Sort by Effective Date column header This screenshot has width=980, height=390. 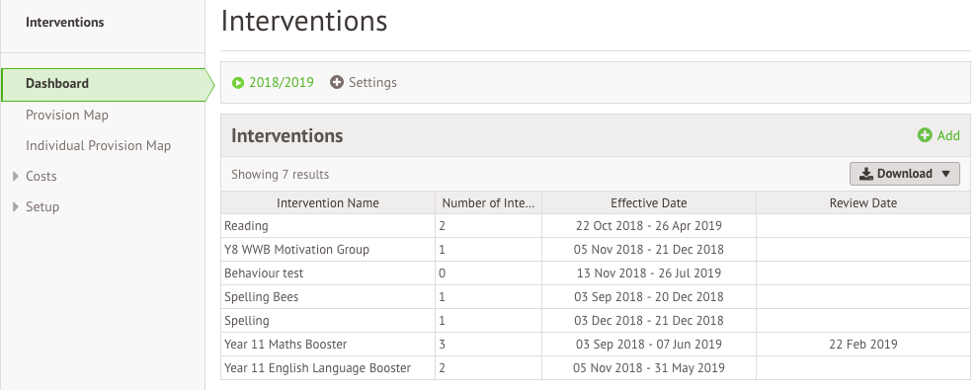click(649, 203)
